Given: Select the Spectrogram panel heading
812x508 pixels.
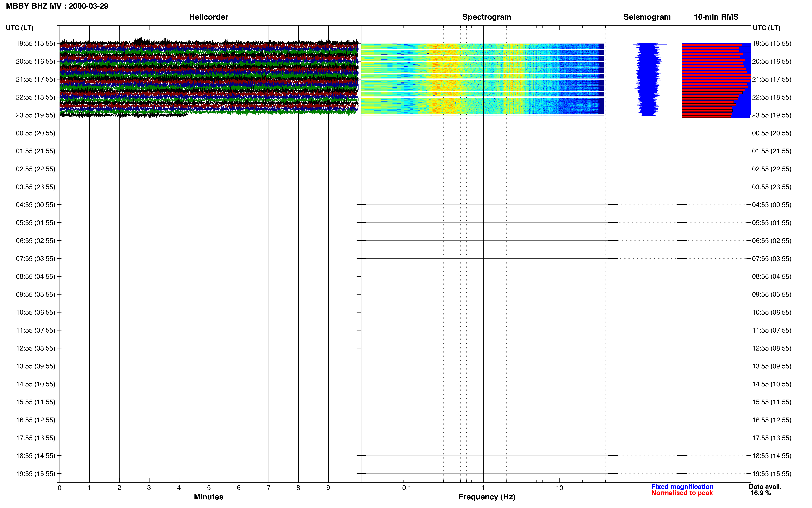Looking at the screenshot, I should pyautogui.click(x=487, y=17).
